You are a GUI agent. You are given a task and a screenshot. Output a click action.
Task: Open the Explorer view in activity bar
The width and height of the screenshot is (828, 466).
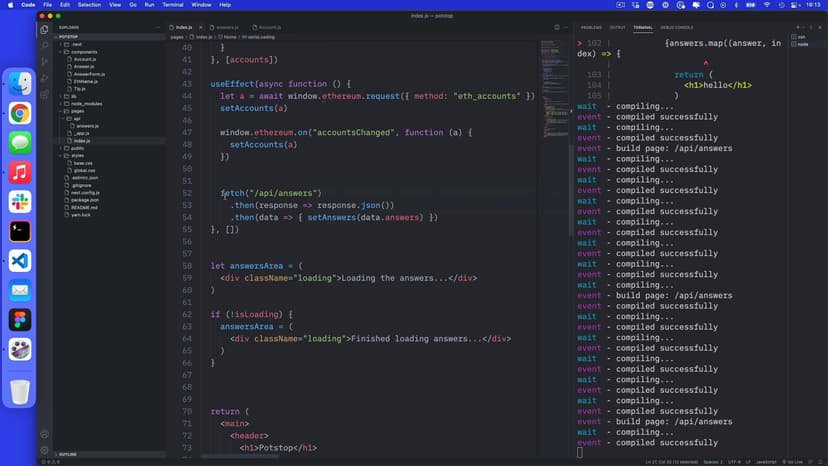[x=44, y=29]
